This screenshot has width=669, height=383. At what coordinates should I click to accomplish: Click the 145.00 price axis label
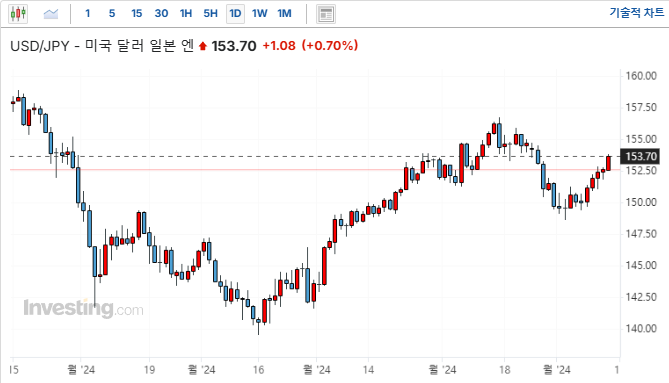641,265
